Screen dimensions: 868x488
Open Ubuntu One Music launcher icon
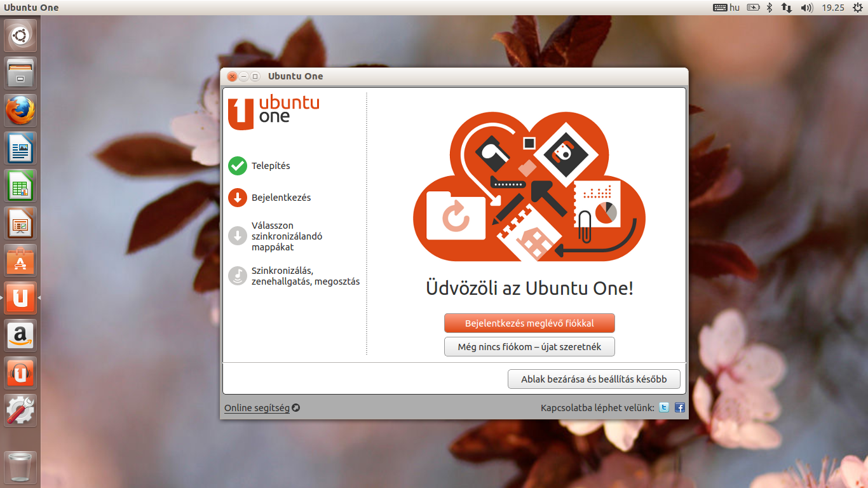point(20,373)
